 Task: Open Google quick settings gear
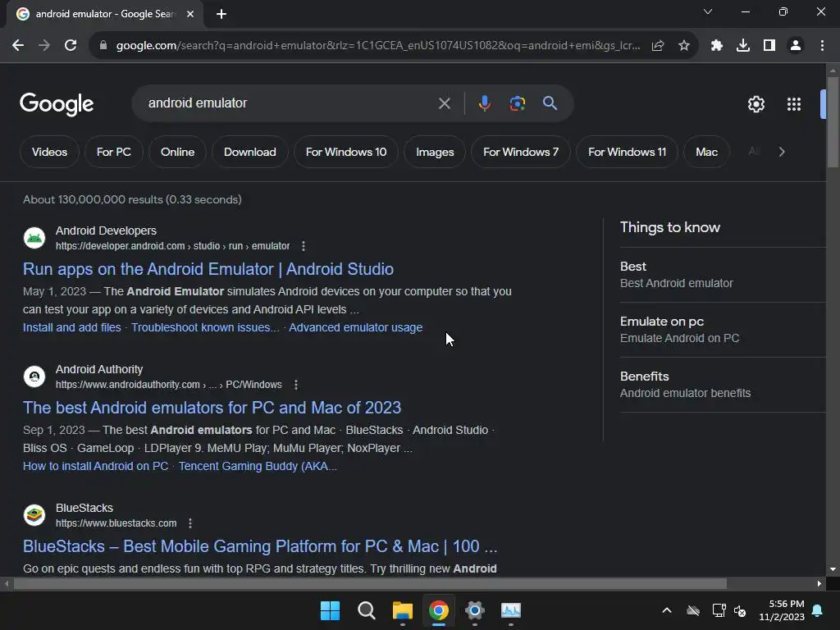pyautogui.click(x=756, y=104)
